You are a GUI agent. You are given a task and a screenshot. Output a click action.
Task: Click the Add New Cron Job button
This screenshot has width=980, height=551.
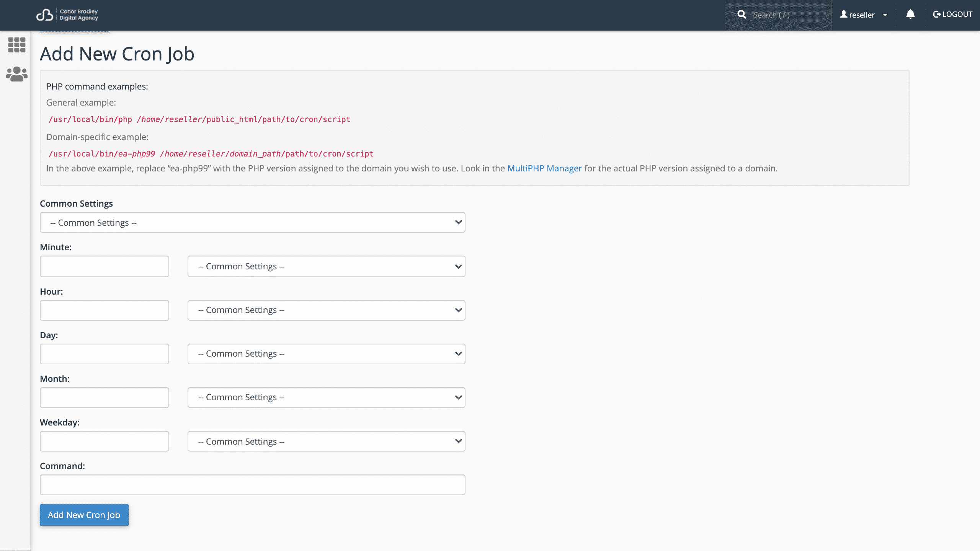coord(84,515)
